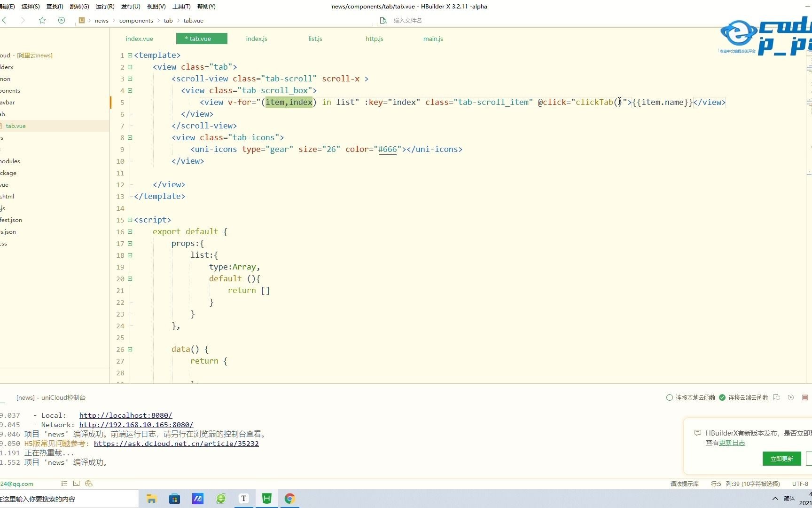This screenshot has height=508, width=812.
Task: Switch to the index.js tab
Action: (x=257, y=39)
